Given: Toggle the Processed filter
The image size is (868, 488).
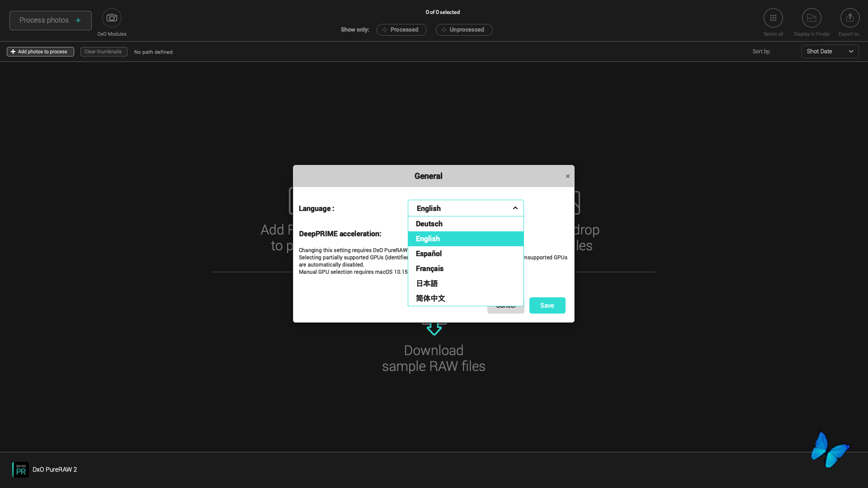Looking at the screenshot, I should 401,30.
